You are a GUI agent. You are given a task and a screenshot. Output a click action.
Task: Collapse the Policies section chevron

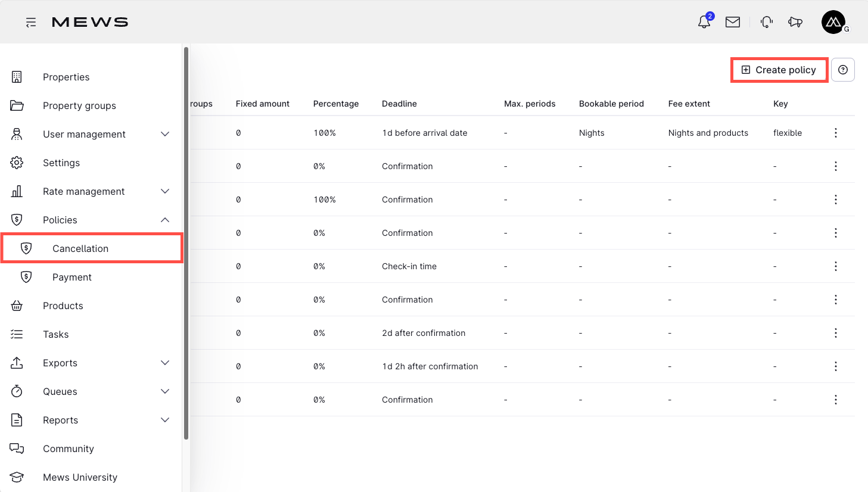tap(165, 220)
